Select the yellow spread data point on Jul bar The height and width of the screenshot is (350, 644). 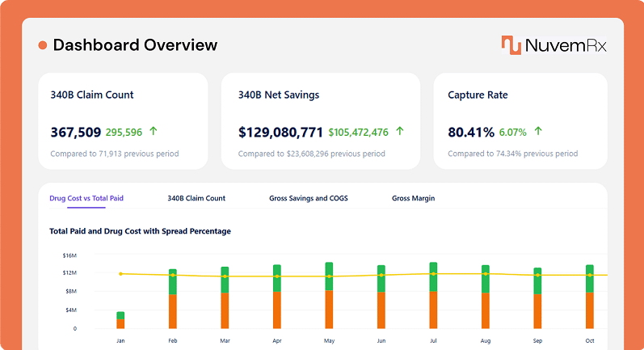pos(433,274)
